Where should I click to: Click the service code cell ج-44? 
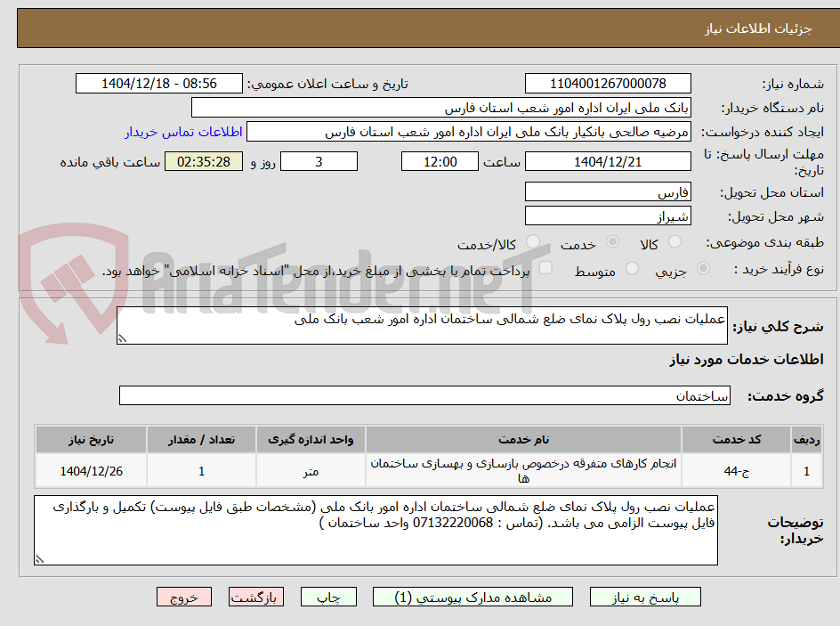pyautogui.click(x=736, y=471)
